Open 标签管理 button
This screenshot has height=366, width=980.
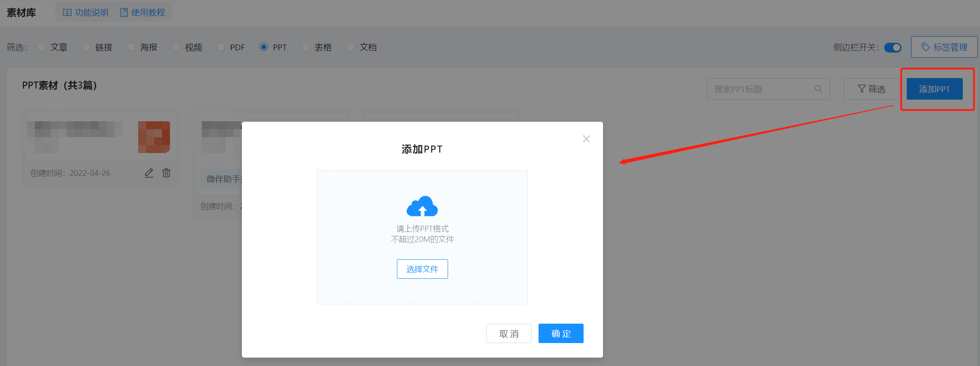click(944, 47)
